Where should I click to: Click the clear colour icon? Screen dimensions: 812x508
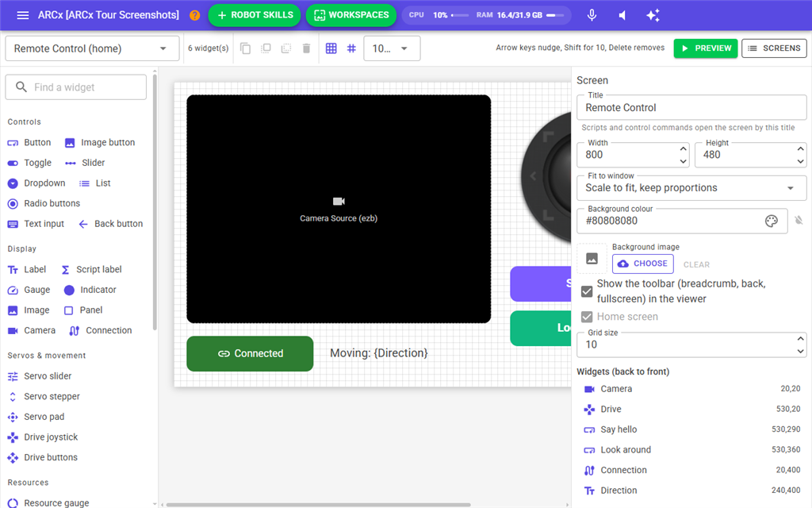[799, 221]
